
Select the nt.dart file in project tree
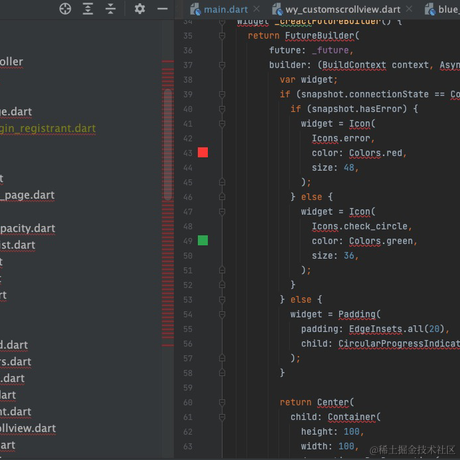pos(15,412)
